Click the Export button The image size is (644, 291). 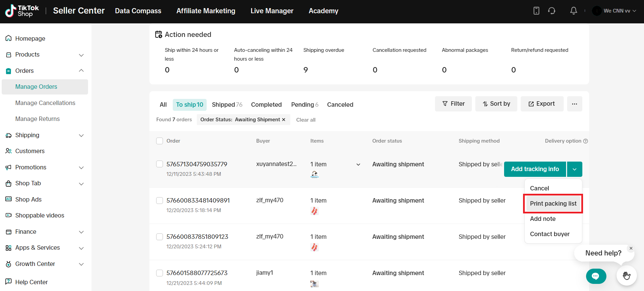[x=542, y=104]
